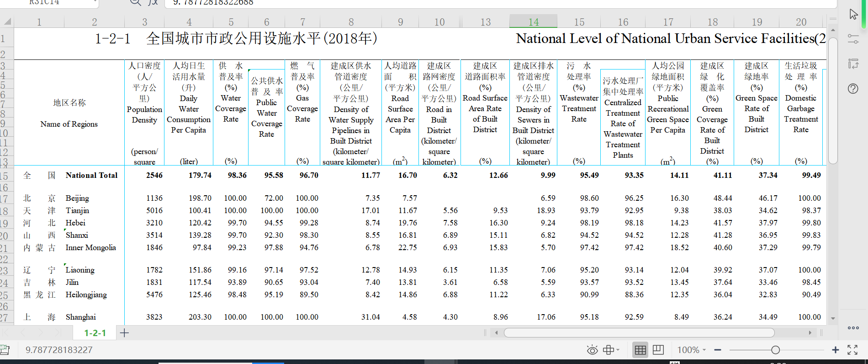Toggle the reading mode crosshair button
868x364 pixels.
pyautogui.click(x=608, y=350)
